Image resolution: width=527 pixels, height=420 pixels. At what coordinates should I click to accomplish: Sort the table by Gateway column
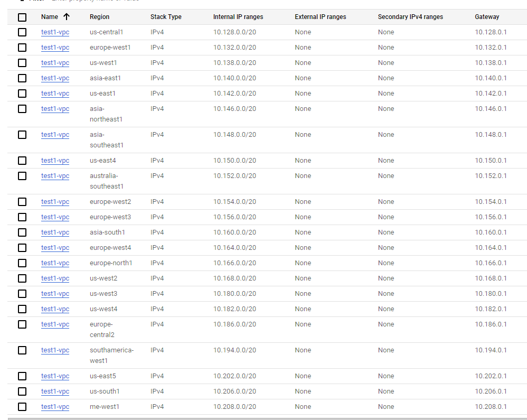(x=486, y=17)
